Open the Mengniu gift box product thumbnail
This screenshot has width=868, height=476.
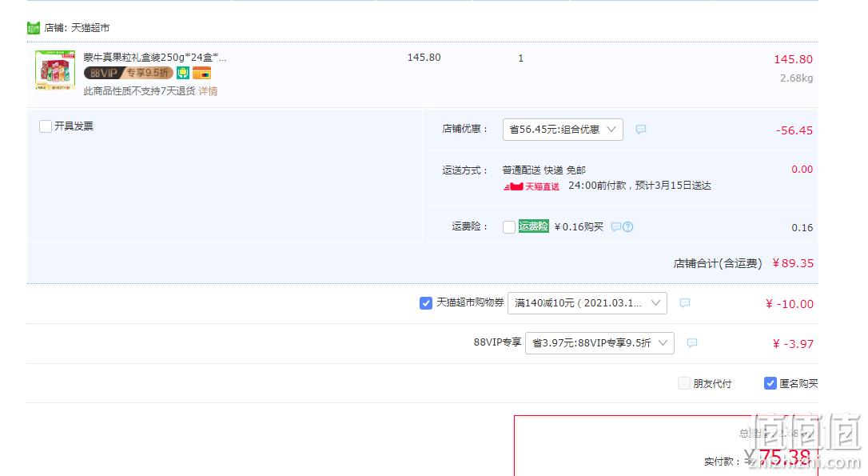click(55, 70)
